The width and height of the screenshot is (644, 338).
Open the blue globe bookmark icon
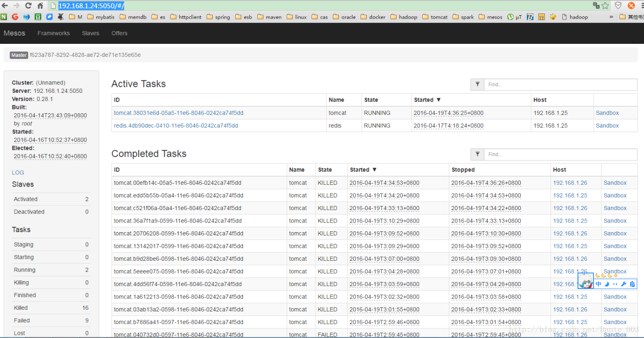(26, 17)
